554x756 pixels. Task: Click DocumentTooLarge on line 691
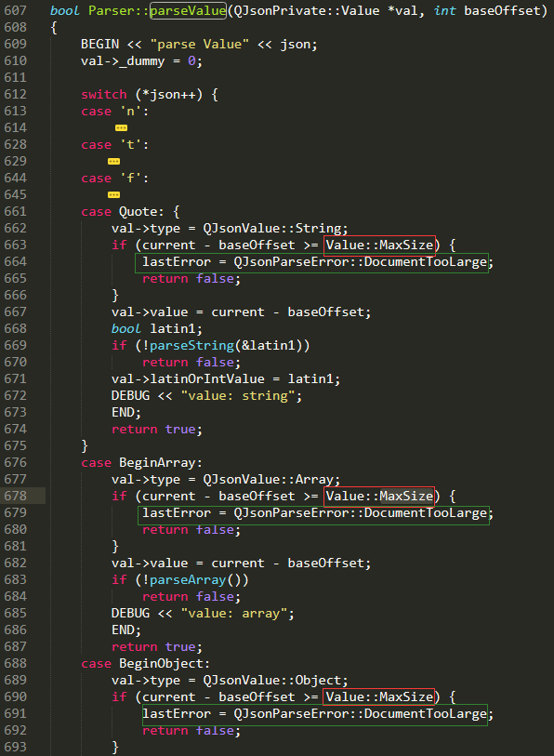(x=426, y=713)
